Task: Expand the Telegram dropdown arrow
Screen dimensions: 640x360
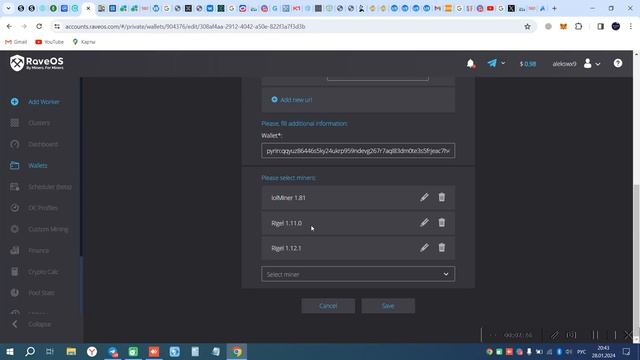Action: 503,63
